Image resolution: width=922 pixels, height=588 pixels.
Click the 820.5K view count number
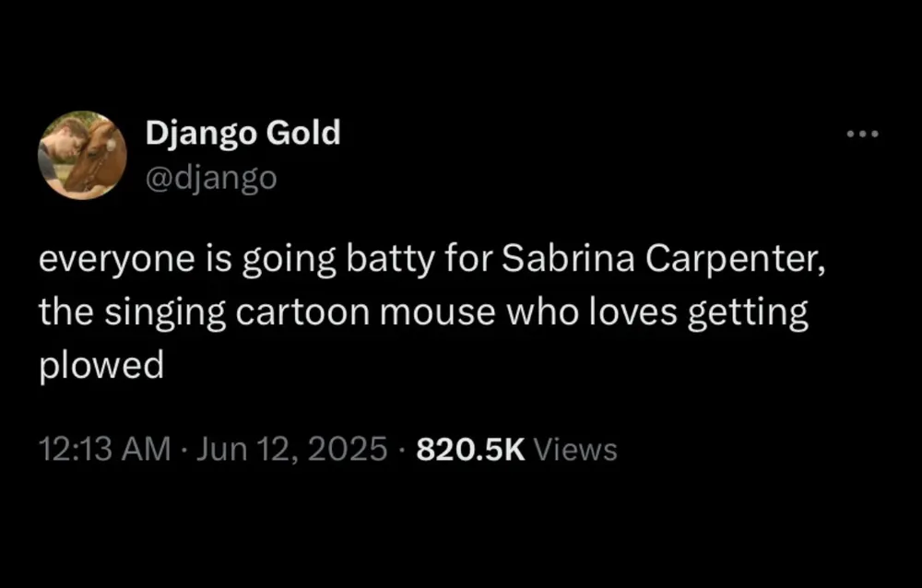470,450
